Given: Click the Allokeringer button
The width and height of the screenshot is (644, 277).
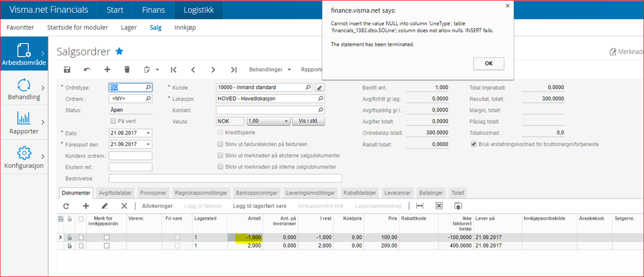Looking at the screenshot, I should click(157, 205).
